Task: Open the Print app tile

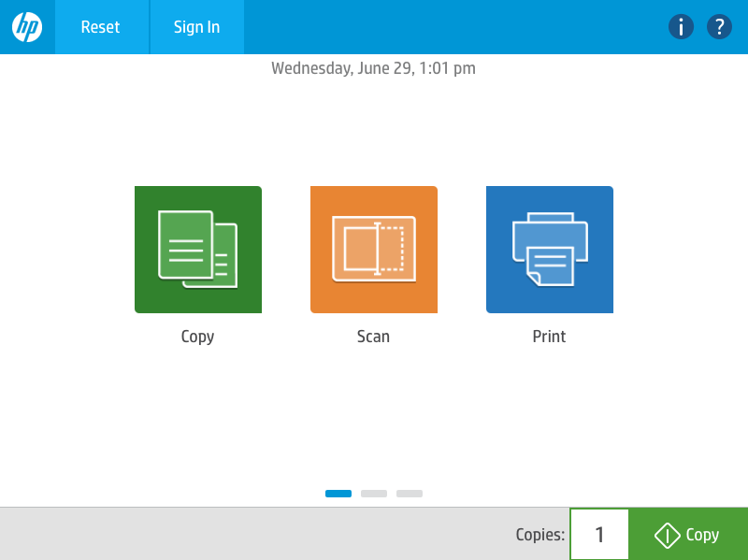Action: click(x=550, y=250)
